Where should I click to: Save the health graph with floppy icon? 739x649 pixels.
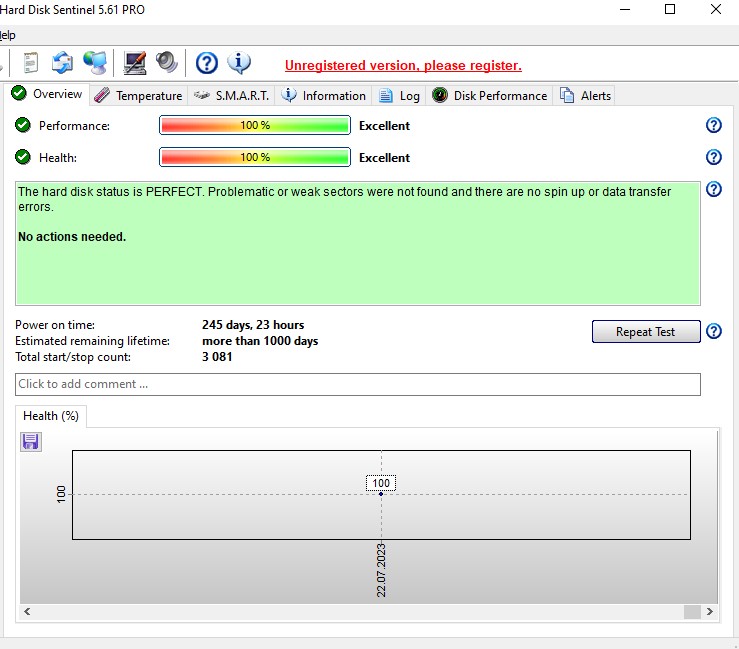point(31,442)
